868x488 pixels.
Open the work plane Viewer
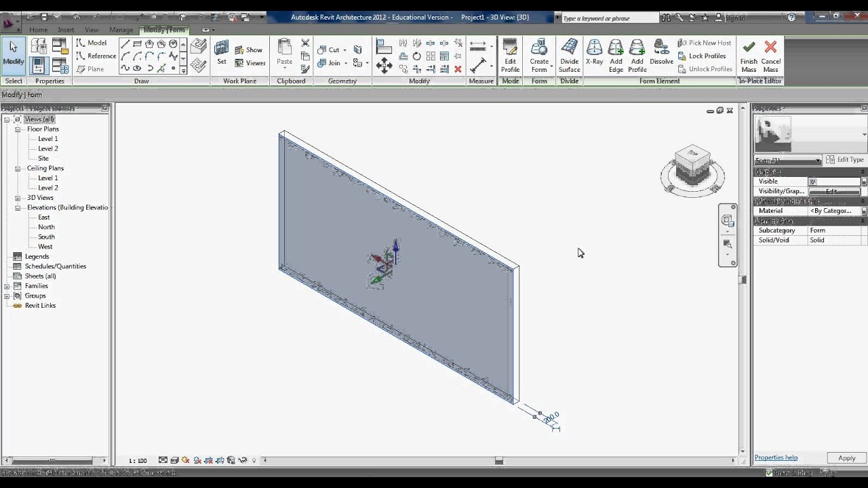pos(250,63)
